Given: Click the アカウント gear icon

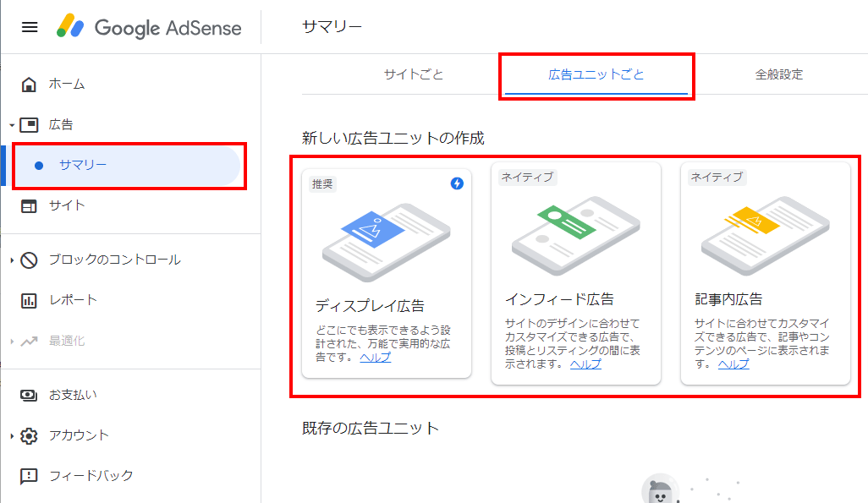Looking at the screenshot, I should (29, 436).
